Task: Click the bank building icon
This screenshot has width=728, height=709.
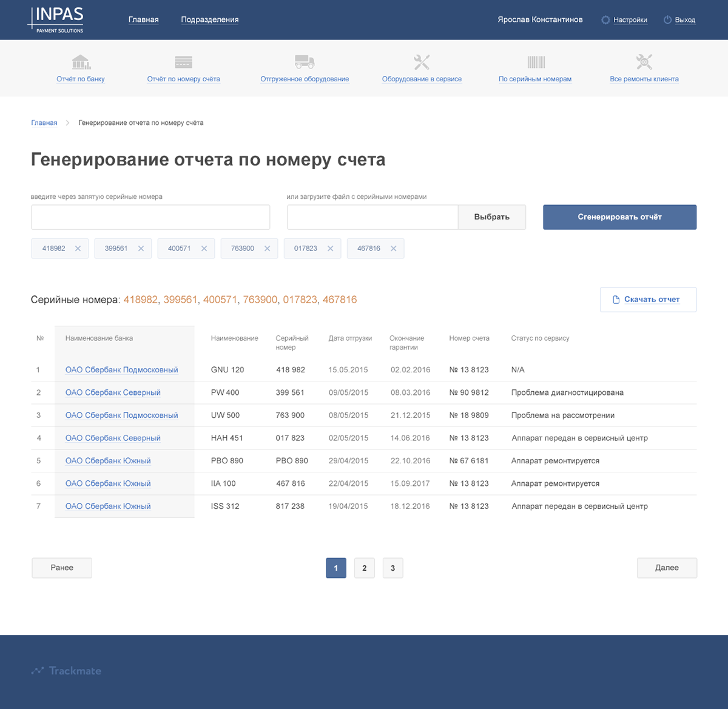Action: point(81,62)
